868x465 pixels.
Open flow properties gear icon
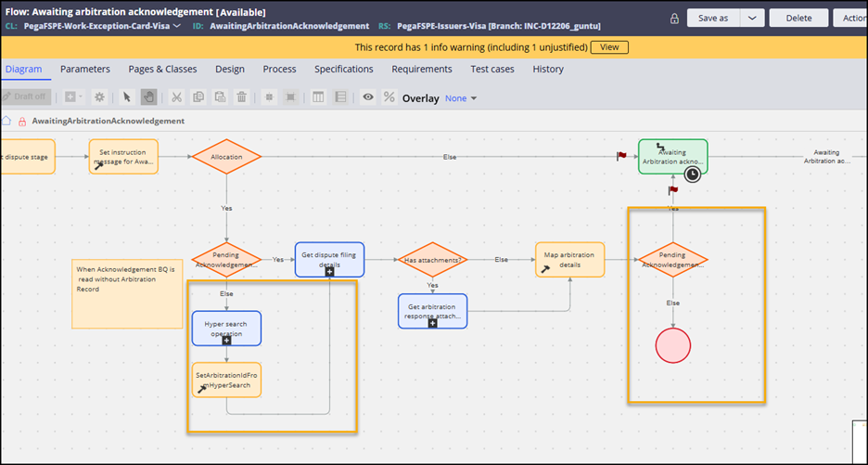click(x=99, y=97)
